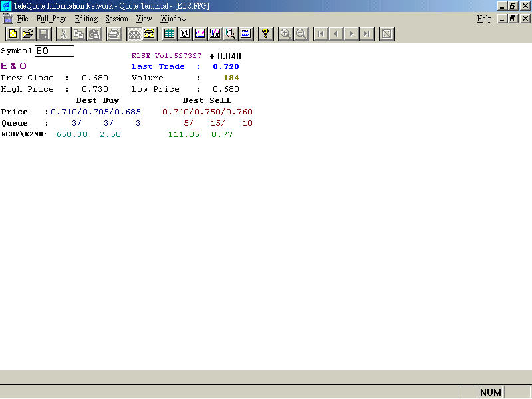Click the grey telephone disconnect icon

[x=134, y=34]
